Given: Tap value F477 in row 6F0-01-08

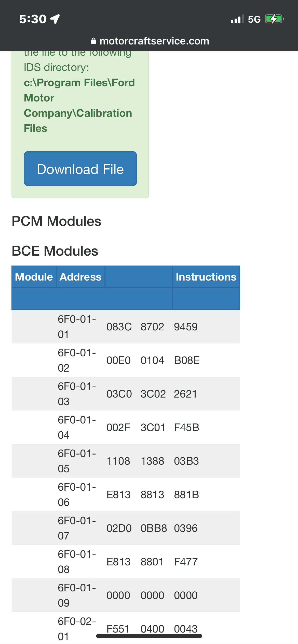Looking at the screenshot, I should [186, 562].
